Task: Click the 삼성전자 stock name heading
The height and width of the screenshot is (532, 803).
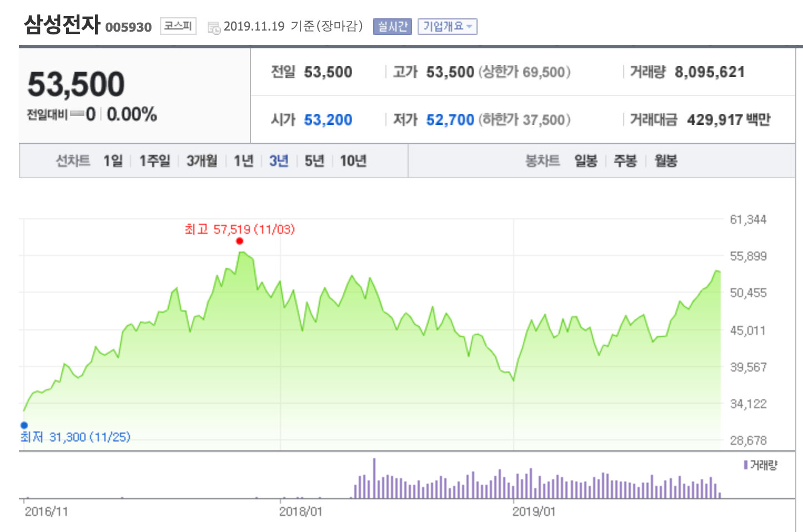Action: pyautogui.click(x=62, y=24)
